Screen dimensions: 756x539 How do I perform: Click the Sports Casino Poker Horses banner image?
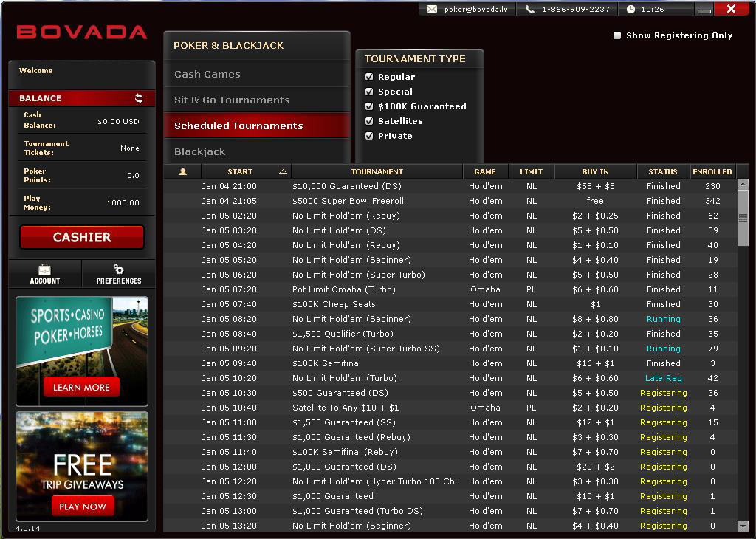pos(82,351)
